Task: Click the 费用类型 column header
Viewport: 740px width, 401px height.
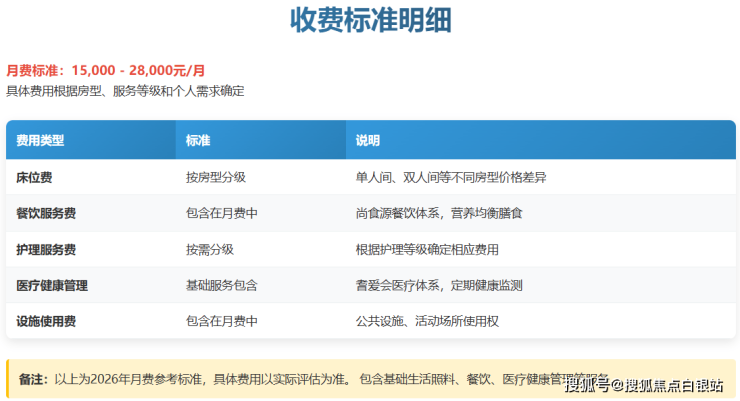Action: [40, 141]
